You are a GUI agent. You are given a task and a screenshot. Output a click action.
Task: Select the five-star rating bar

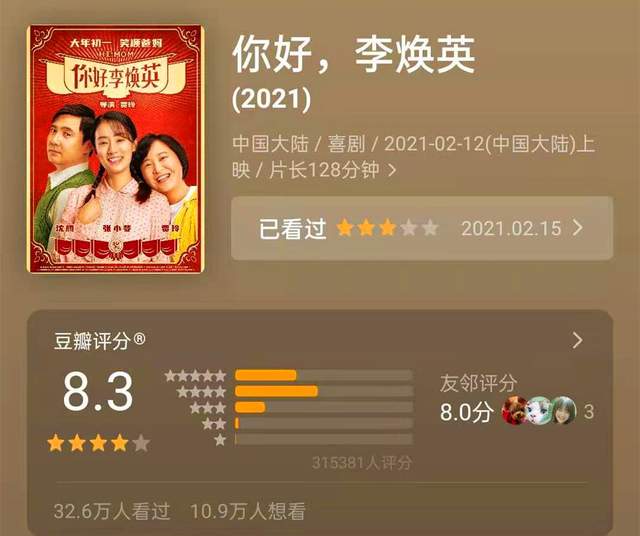pyautogui.click(x=324, y=375)
